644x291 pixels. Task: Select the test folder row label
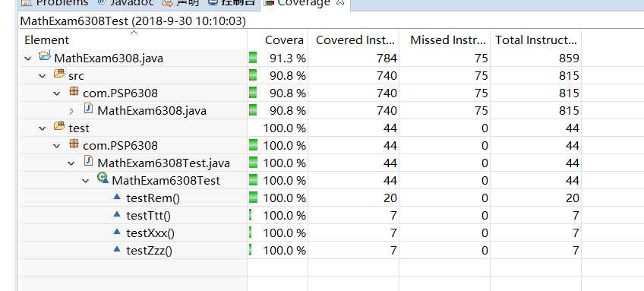tap(79, 128)
